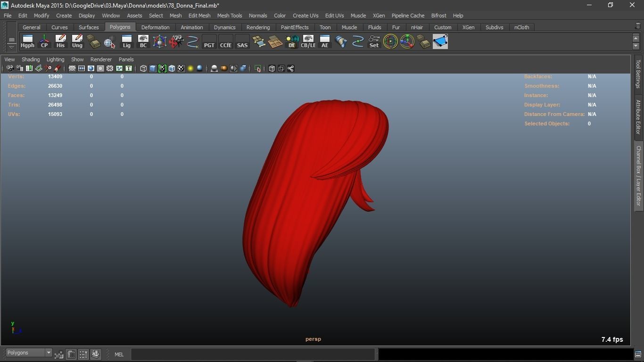
Task: Click the Ung ungroup shelf icon
Action: pos(77,41)
